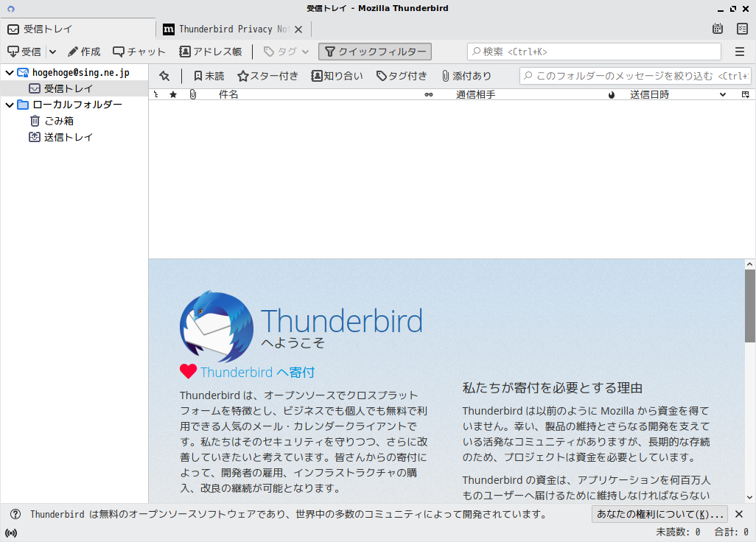Viewport: 756px width, 542px height.
Task: Click the folder message filter text box
Action: pyautogui.click(x=635, y=76)
